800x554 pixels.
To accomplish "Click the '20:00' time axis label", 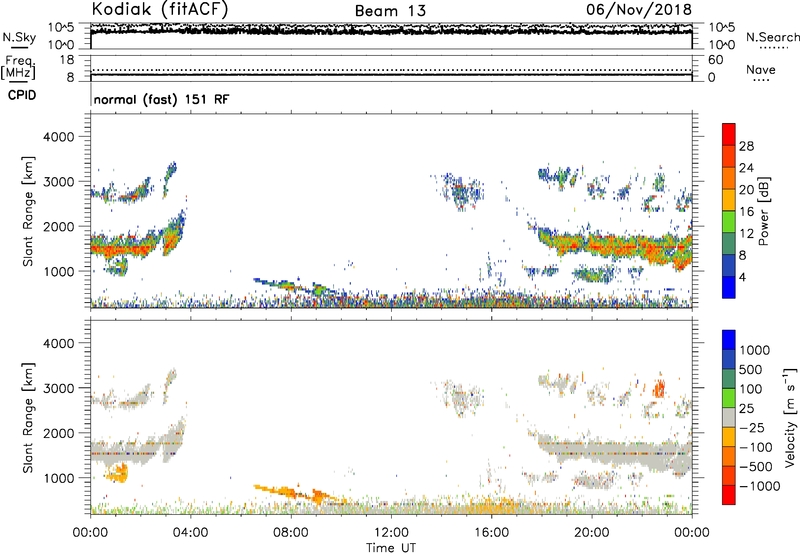I will pos(591,533).
